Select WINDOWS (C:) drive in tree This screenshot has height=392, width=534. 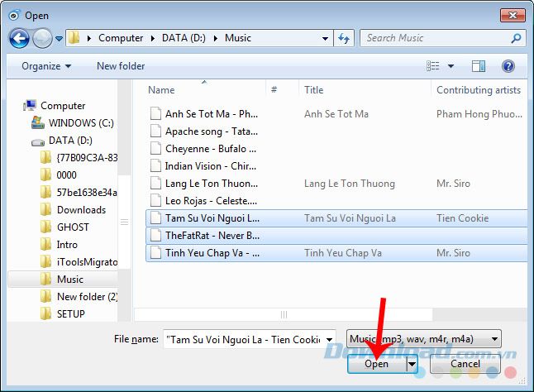(x=81, y=123)
